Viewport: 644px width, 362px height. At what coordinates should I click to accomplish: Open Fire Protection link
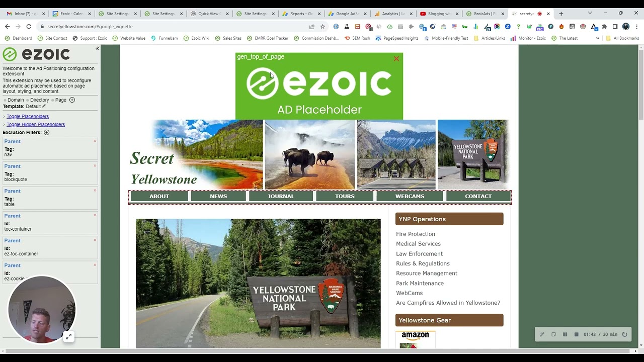(416, 234)
